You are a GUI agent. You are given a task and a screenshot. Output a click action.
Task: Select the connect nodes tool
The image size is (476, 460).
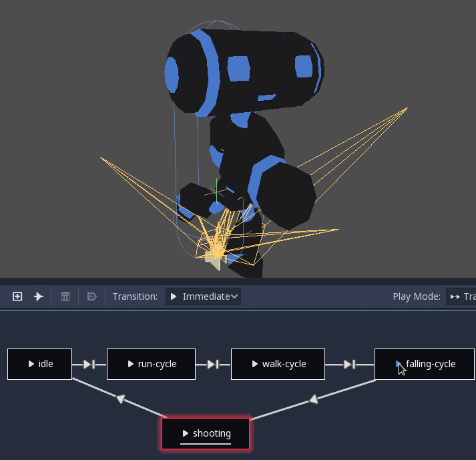[39, 296]
